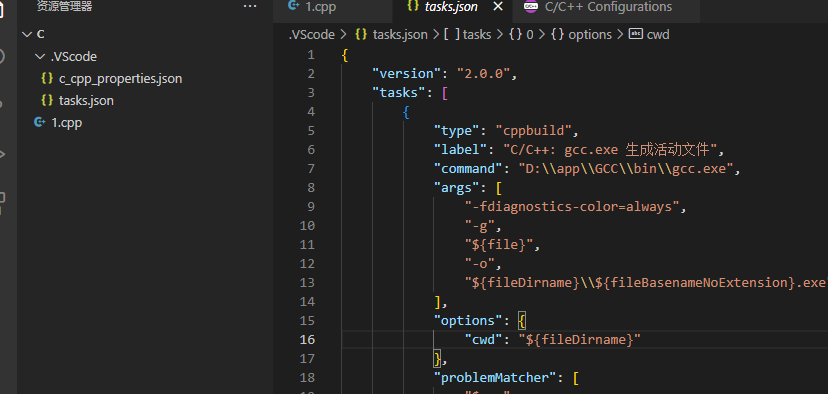Click the tasks array breadcrumb
828x394 pixels.
tap(477, 35)
